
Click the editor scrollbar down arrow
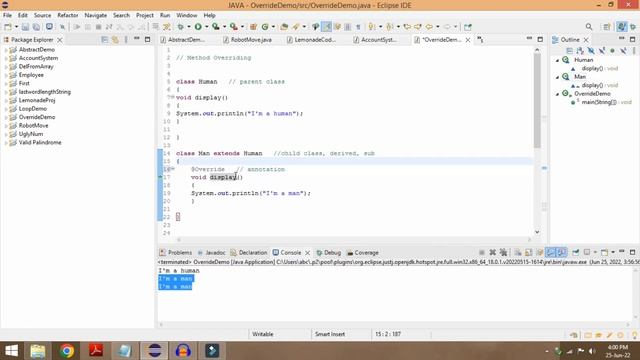537,232
